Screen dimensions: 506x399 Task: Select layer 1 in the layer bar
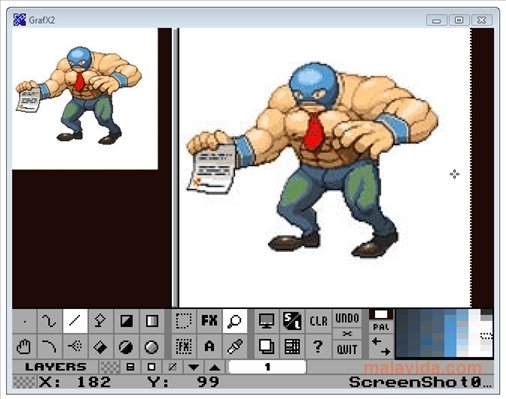(267, 367)
